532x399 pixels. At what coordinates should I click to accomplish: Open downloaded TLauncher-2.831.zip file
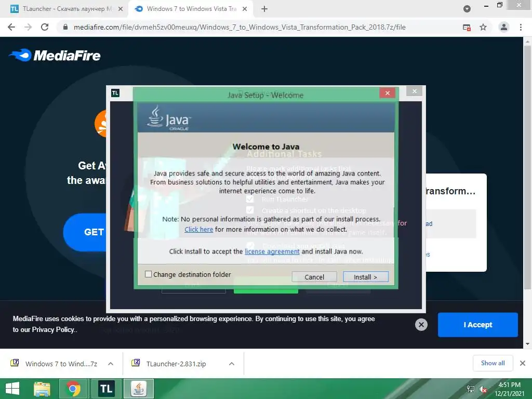[169, 364]
